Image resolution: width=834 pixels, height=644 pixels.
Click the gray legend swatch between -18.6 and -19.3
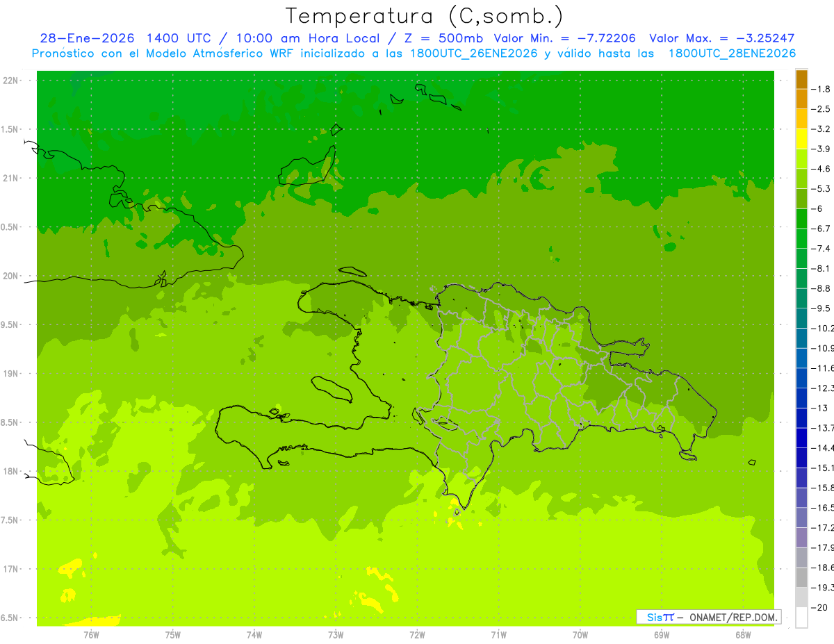pos(801,577)
